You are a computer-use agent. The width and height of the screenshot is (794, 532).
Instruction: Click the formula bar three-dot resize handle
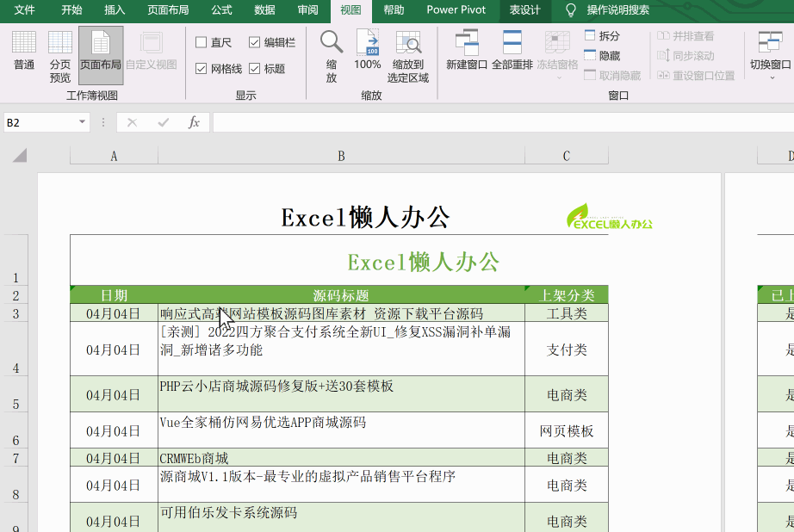tap(103, 122)
